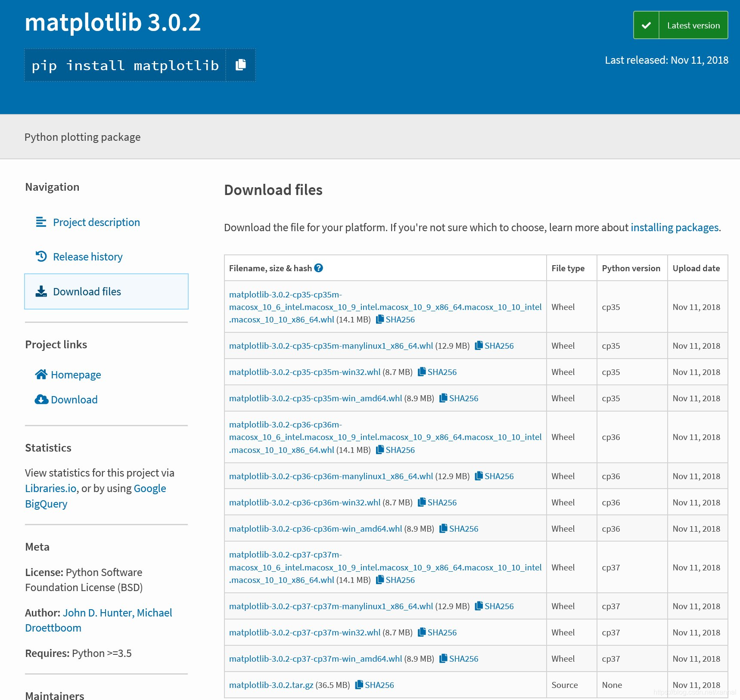Click the 'Upload date' column header
Image resolution: width=740 pixels, height=700 pixels.
[x=696, y=268]
